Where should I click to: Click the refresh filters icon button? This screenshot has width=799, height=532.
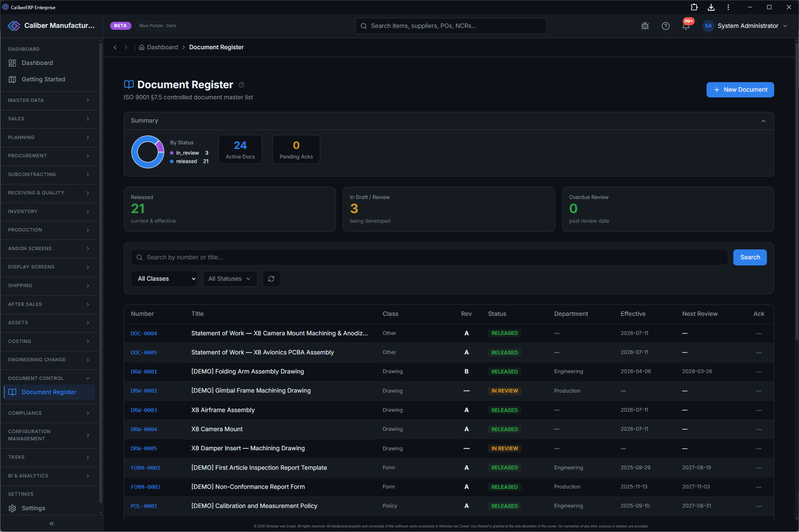tap(271, 279)
